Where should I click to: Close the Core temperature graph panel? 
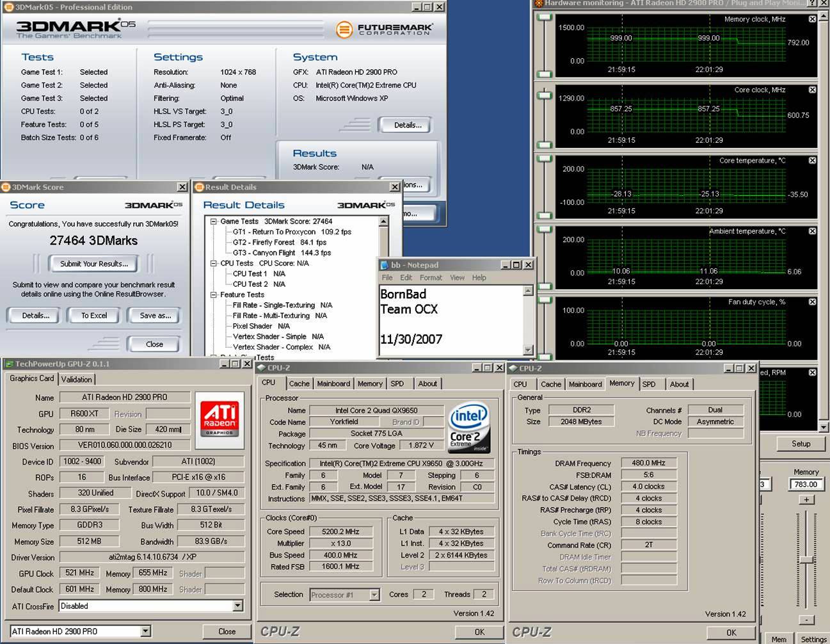812,161
